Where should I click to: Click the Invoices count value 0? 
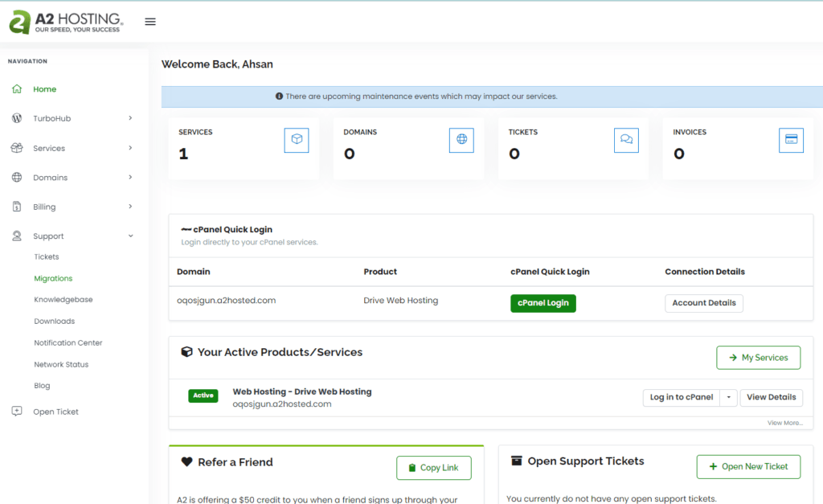click(x=678, y=154)
